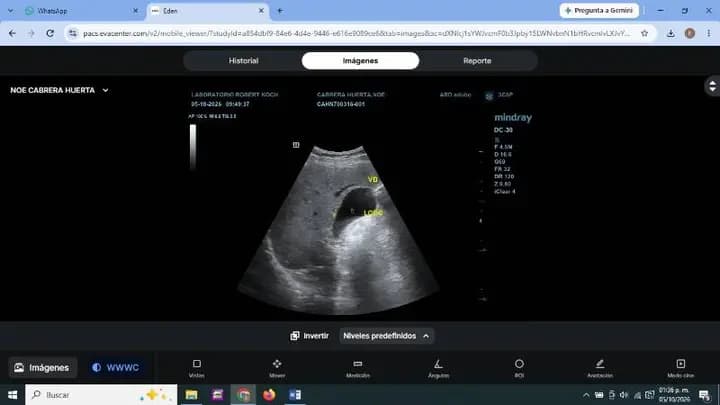This screenshot has width=720, height=405.
Task: Expand the Niveles predefinidos dropdown
Action: coord(386,336)
